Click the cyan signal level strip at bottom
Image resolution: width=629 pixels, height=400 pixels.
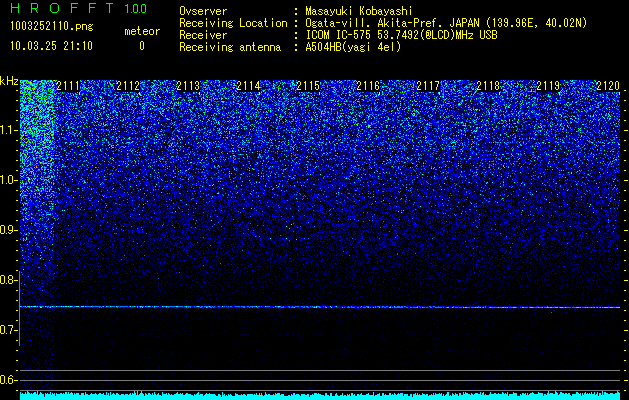pyautogui.click(x=320, y=396)
